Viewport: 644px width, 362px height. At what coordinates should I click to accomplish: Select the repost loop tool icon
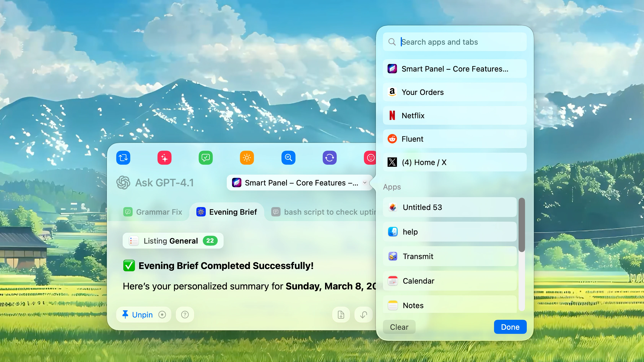(x=123, y=158)
